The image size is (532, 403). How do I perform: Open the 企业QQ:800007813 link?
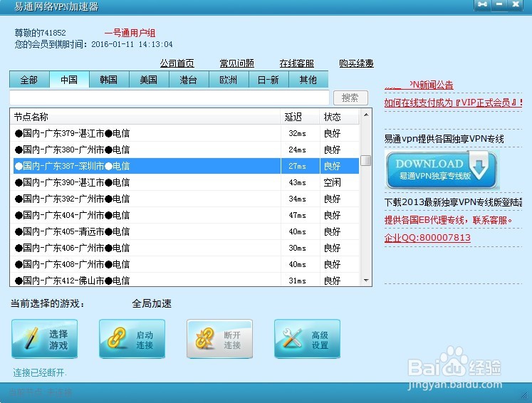pyautogui.click(x=427, y=238)
